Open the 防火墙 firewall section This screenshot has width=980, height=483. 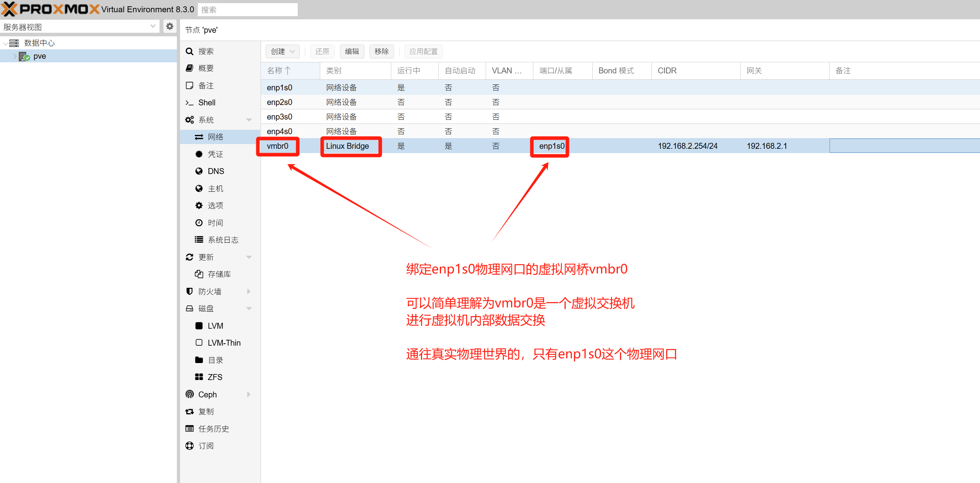coord(210,291)
